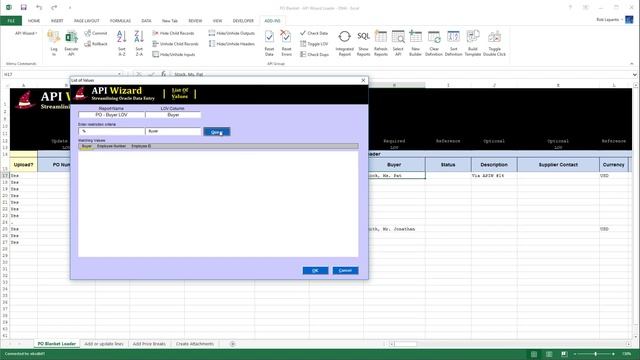Screen dimensions: 640x360
Task: Click the Refresh Reports icon
Action: click(x=380, y=43)
